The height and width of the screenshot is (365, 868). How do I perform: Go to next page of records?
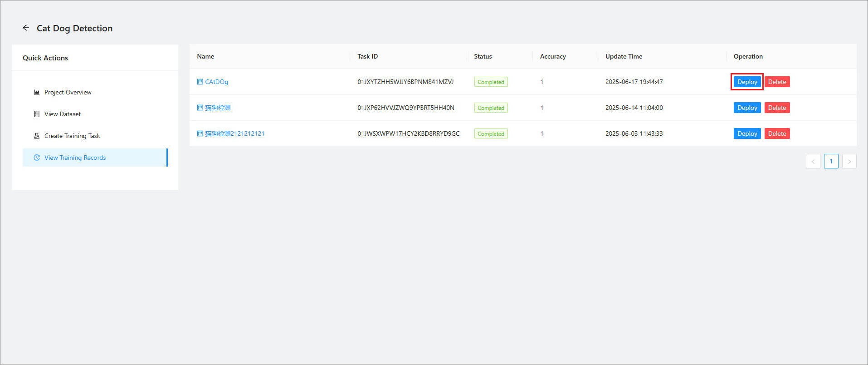[x=849, y=161]
